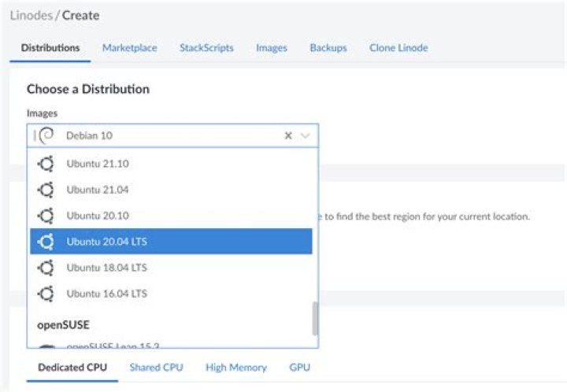Screen dimensions: 567x392
Task: Select the Dedicated CPU plan tab
Action: 72,368
